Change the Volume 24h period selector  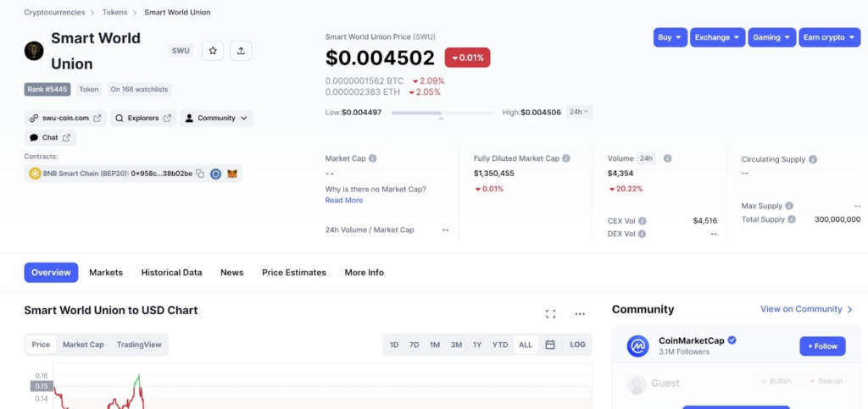(x=646, y=158)
